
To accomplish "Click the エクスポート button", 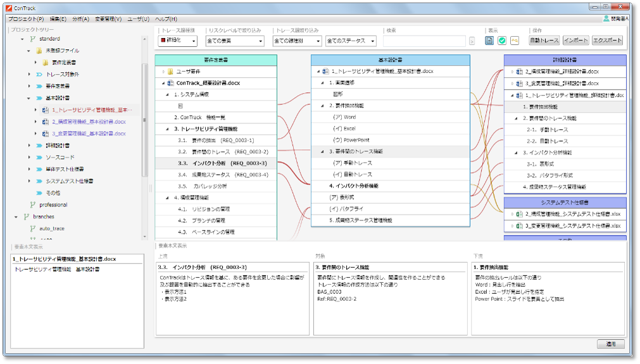I will click(607, 40).
